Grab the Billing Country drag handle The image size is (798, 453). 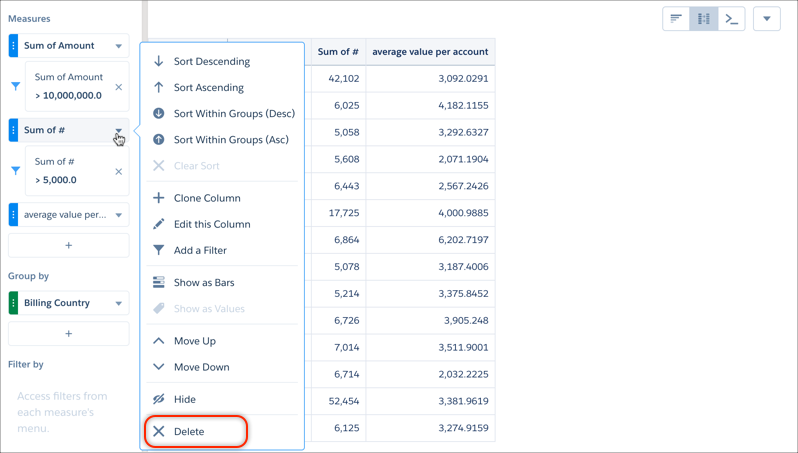point(13,303)
